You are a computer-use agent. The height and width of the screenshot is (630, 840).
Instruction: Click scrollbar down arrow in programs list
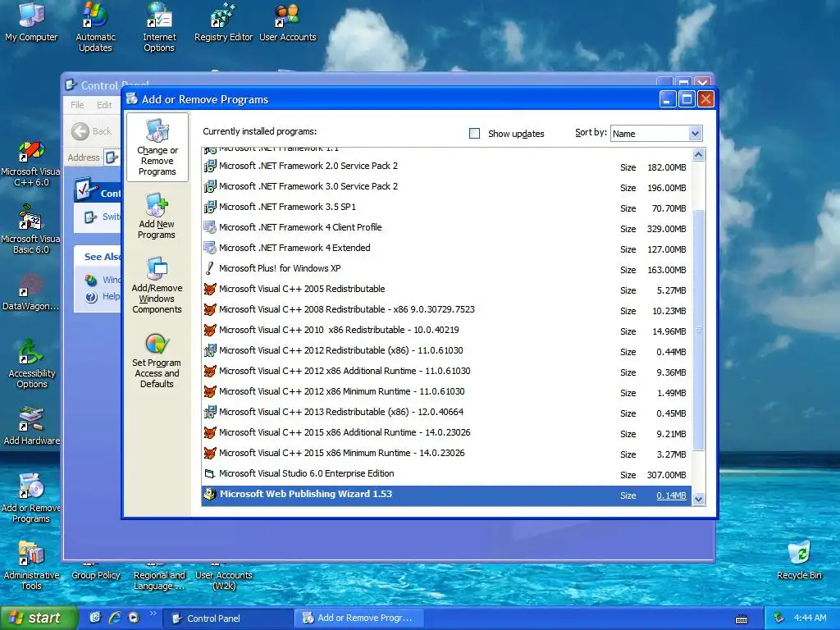tap(698, 500)
